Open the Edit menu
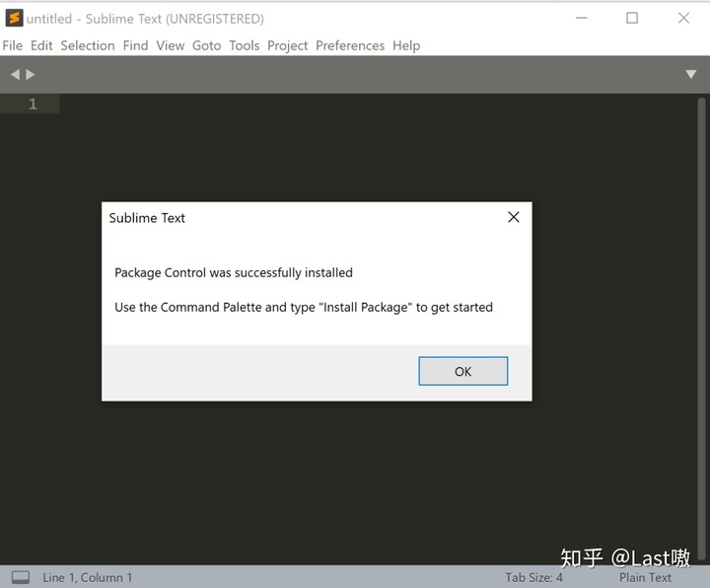The image size is (710, 588). coord(41,45)
